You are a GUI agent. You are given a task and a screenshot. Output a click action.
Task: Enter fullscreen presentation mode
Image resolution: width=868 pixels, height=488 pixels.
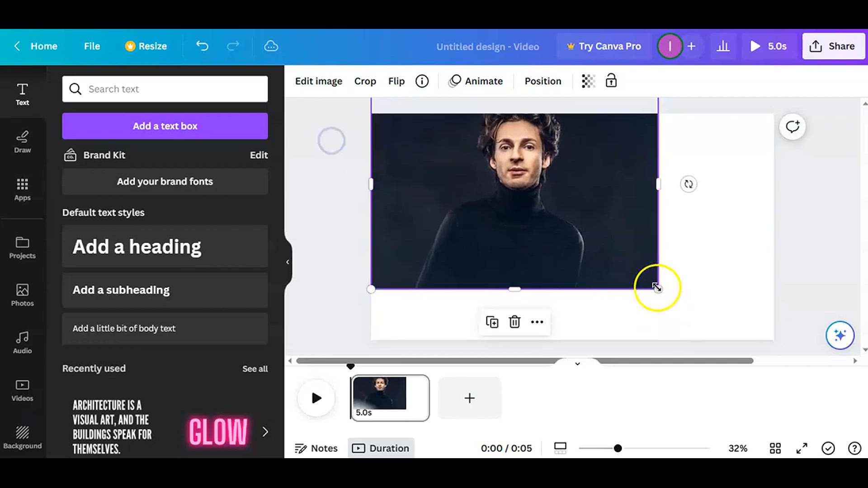pyautogui.click(x=802, y=448)
